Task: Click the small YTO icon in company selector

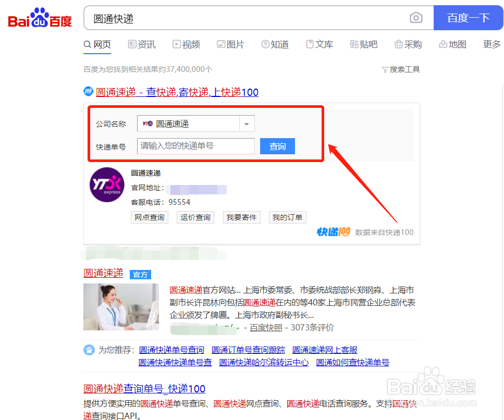Action: (147, 123)
